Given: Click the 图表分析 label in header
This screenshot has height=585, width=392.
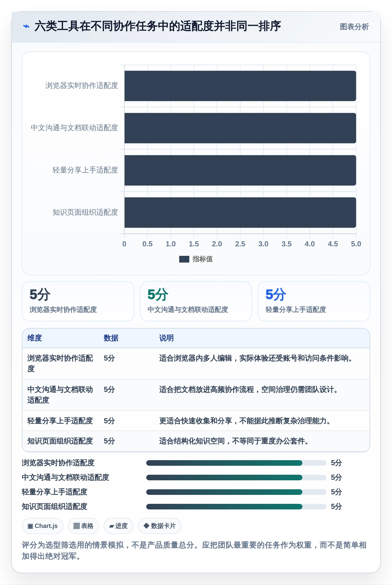Looking at the screenshot, I should click(x=354, y=27).
